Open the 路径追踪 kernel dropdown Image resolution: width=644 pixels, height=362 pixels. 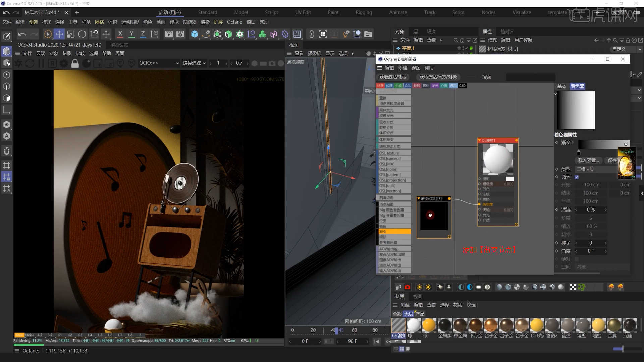[x=194, y=63]
